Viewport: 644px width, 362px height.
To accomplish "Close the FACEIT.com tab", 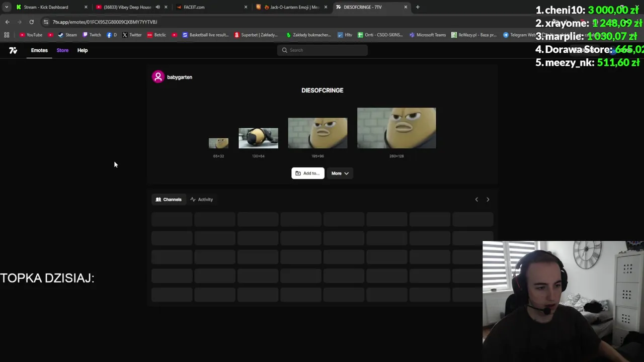I will 246,7.
